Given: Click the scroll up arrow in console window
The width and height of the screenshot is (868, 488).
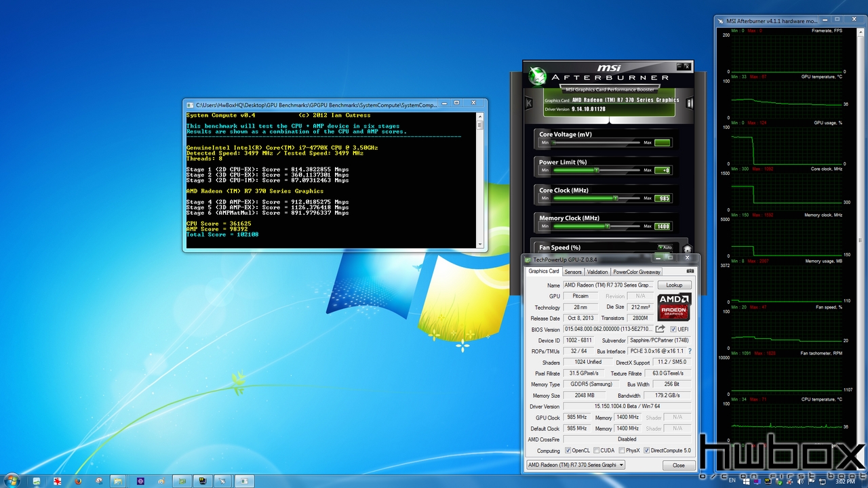Looking at the screenshot, I should [481, 116].
